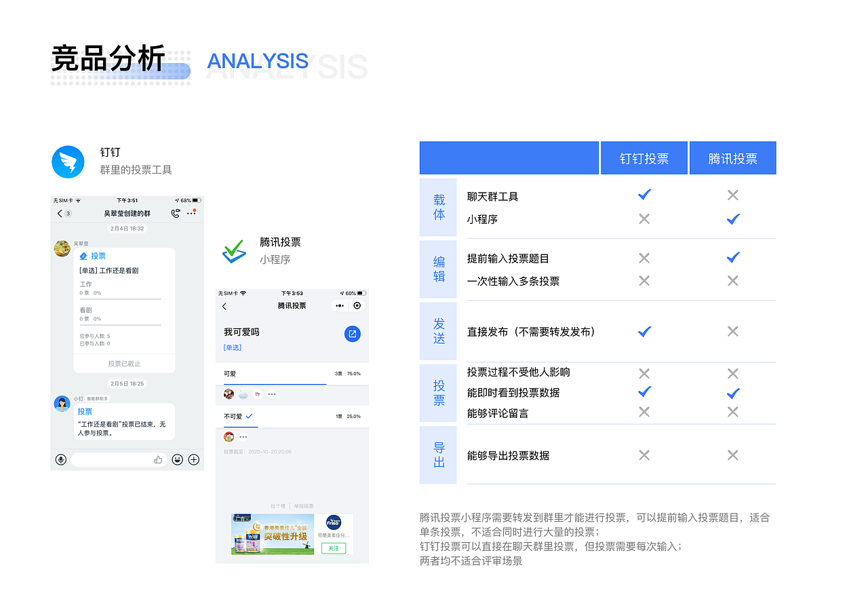The image size is (868, 614).
Task: Tap the Friso brand logo in ad
Action: click(x=333, y=523)
